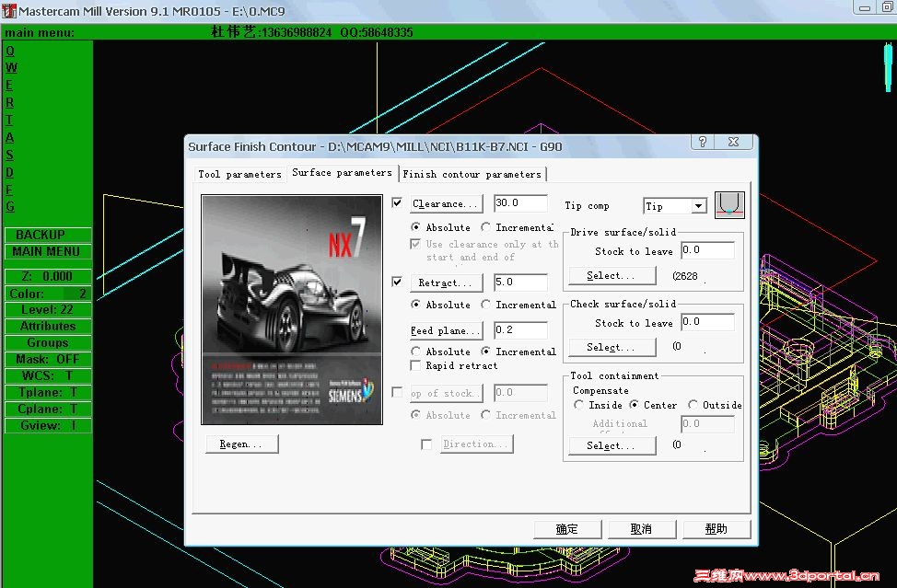Viewport: 897px width, 588px height.
Task: Click Check surface Stock to leave field
Action: pyautogui.click(x=707, y=322)
